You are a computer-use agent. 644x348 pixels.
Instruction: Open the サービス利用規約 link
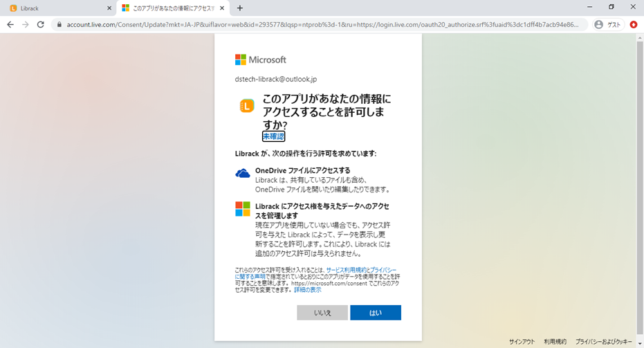tap(347, 270)
